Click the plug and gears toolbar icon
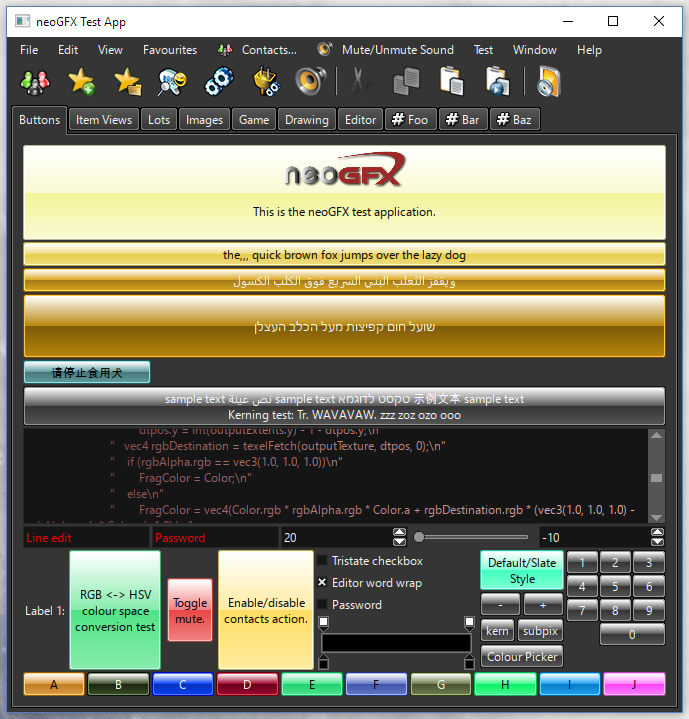The height and width of the screenshot is (719, 689). [x=266, y=82]
